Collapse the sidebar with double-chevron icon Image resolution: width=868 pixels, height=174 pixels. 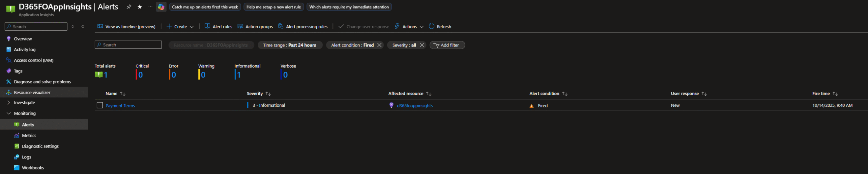pyautogui.click(x=83, y=27)
